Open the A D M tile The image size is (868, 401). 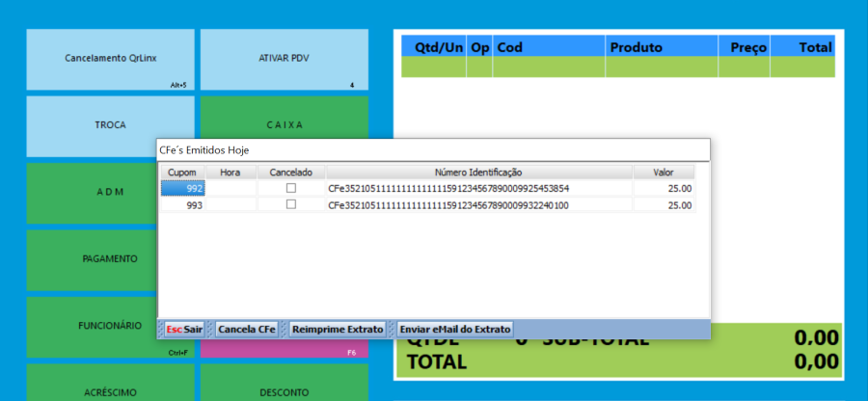click(92, 193)
